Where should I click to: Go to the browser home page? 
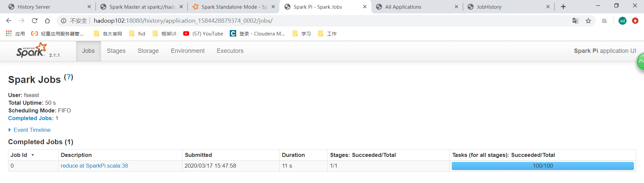coord(47,21)
